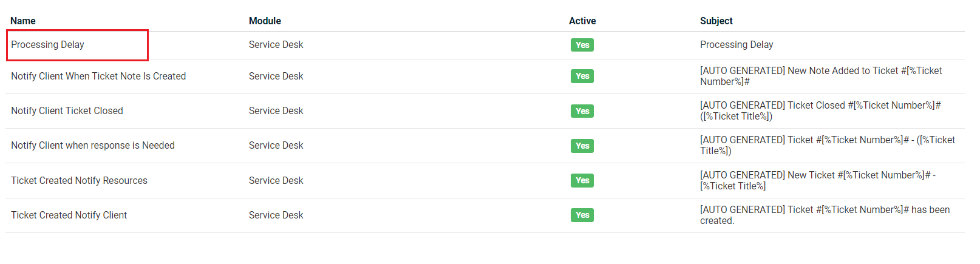Open Ticket Created Notify Resources template
Viewport: 980px width, 264px height.
coord(79,181)
